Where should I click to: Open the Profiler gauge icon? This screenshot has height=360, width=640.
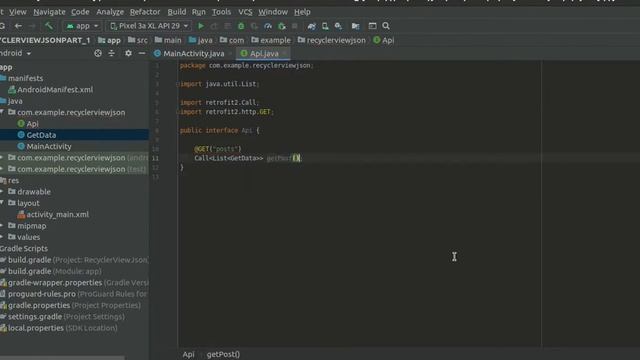point(268,26)
